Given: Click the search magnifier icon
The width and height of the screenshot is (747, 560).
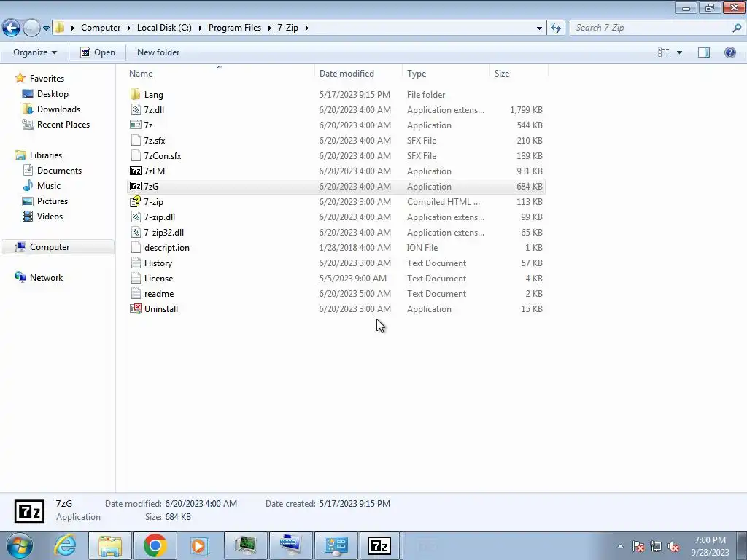Looking at the screenshot, I should [x=737, y=28].
